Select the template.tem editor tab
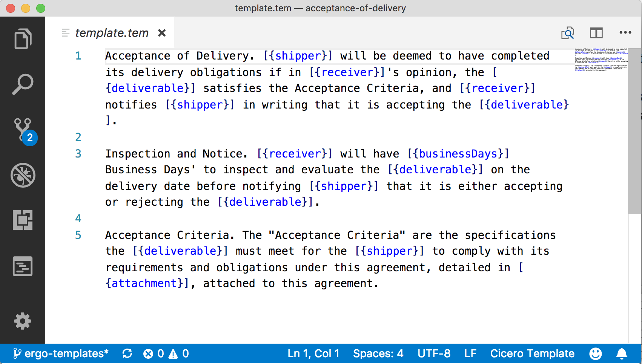Viewport: 642px width, 364px height. [110, 33]
